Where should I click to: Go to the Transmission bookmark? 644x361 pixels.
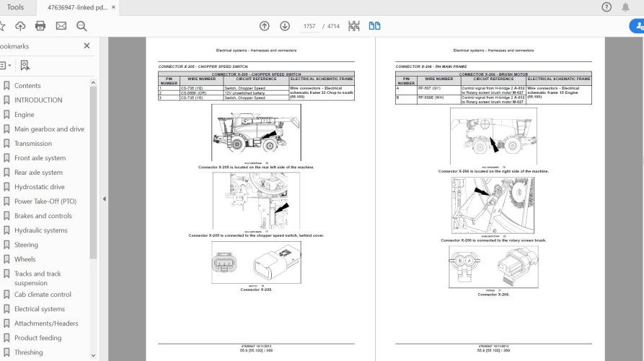(33, 144)
